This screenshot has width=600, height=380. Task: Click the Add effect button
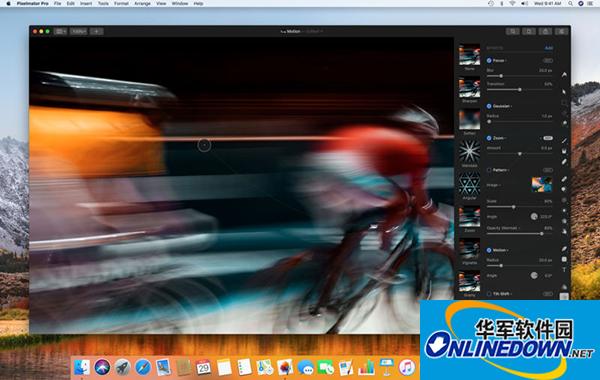(549, 48)
